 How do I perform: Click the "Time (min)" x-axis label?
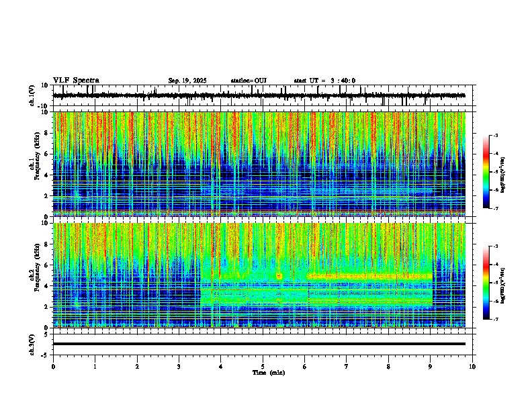269,373
